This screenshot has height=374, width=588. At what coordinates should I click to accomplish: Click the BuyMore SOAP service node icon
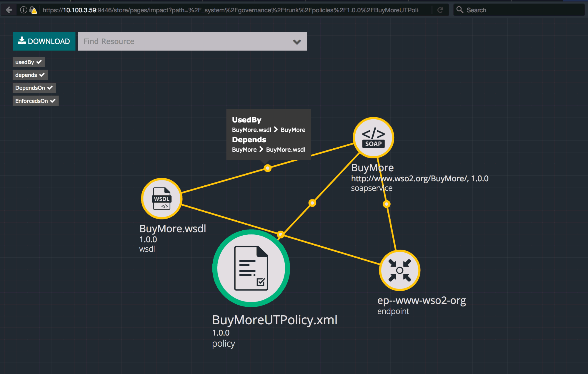tap(373, 137)
